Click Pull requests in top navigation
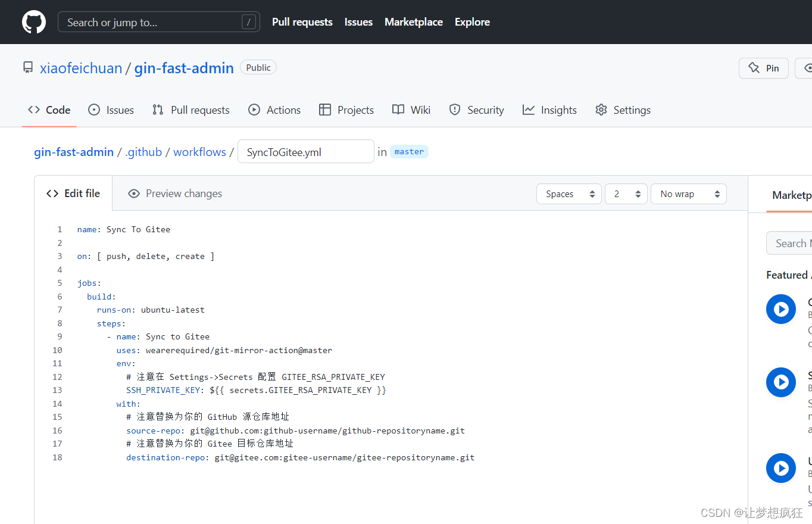Screen dimensions: 812x524 (x=302, y=22)
